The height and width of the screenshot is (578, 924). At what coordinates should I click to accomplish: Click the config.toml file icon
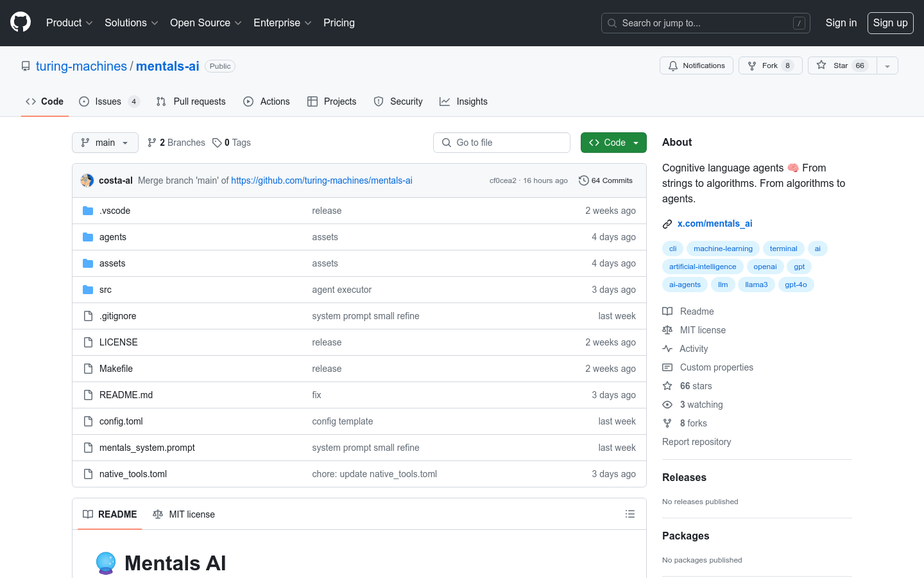click(x=88, y=421)
